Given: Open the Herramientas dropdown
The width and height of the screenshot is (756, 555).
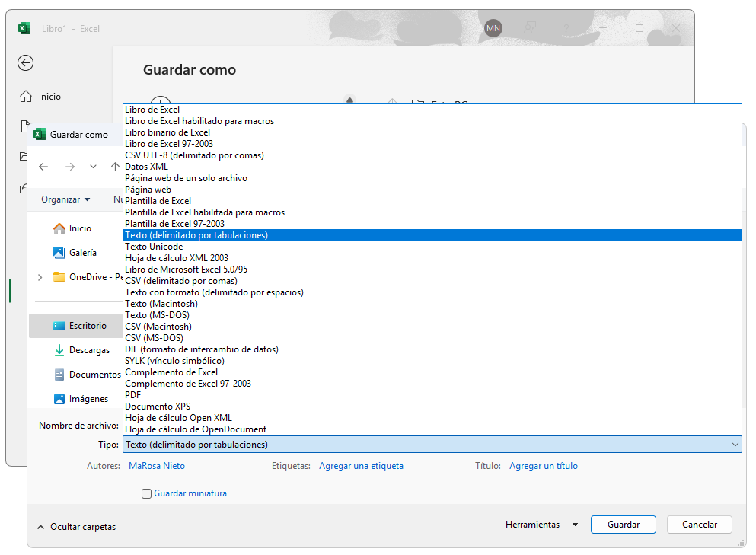Looking at the screenshot, I should click(x=541, y=525).
